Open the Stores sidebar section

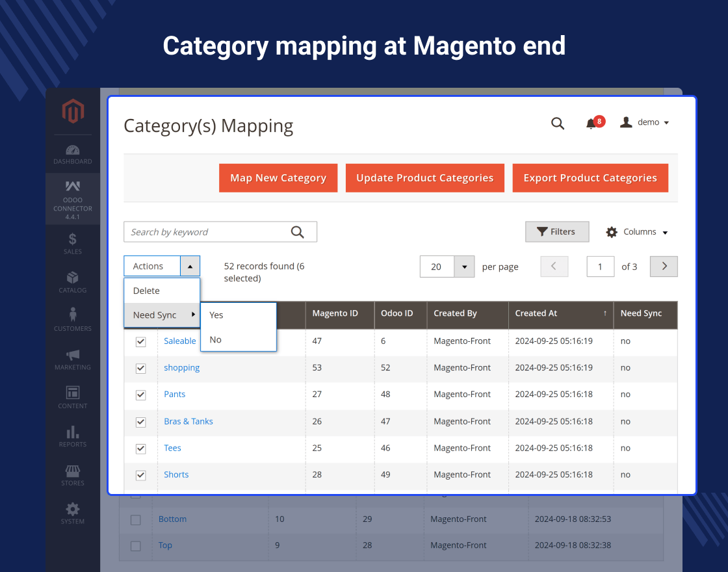coord(72,475)
